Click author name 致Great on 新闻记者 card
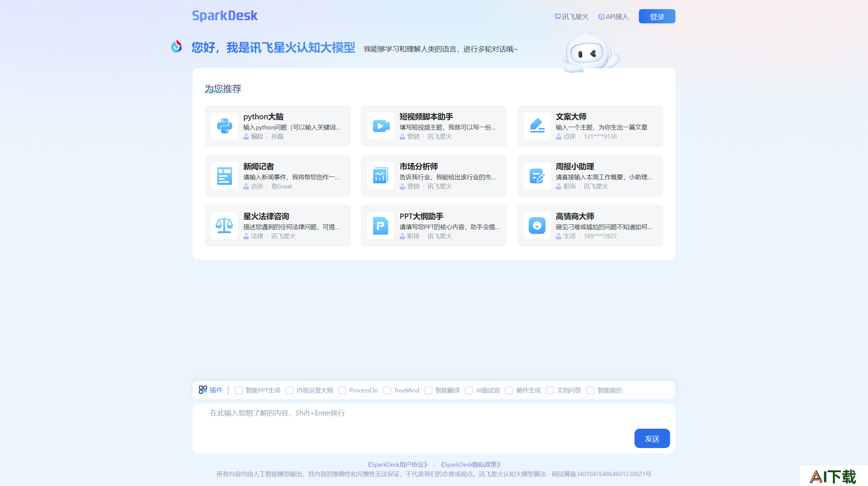The height and width of the screenshot is (486, 868). pyautogui.click(x=282, y=186)
